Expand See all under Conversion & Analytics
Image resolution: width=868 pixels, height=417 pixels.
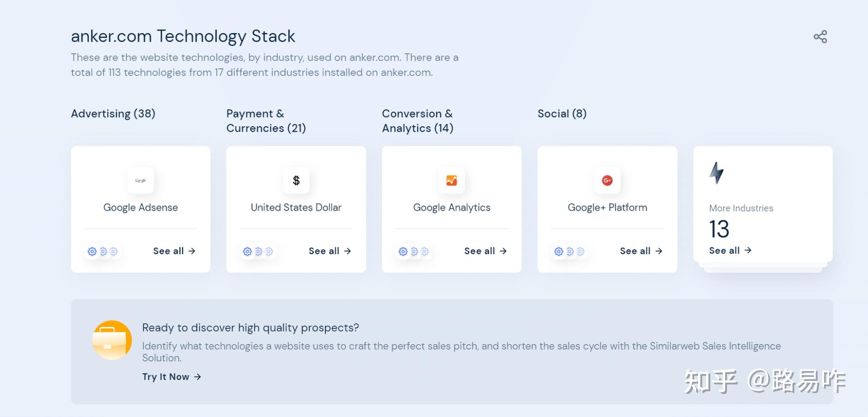click(485, 251)
